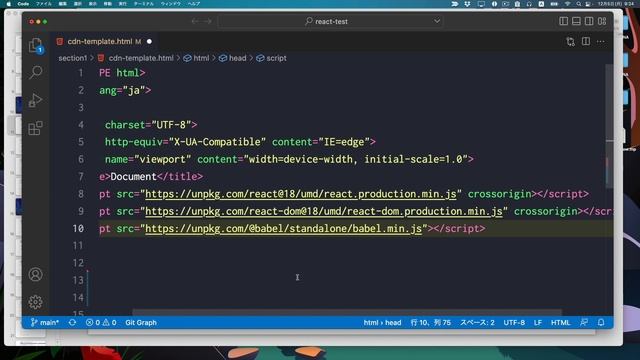Expand the command center dropdown chevron
The height and width of the screenshot is (360, 640).
coord(437,21)
